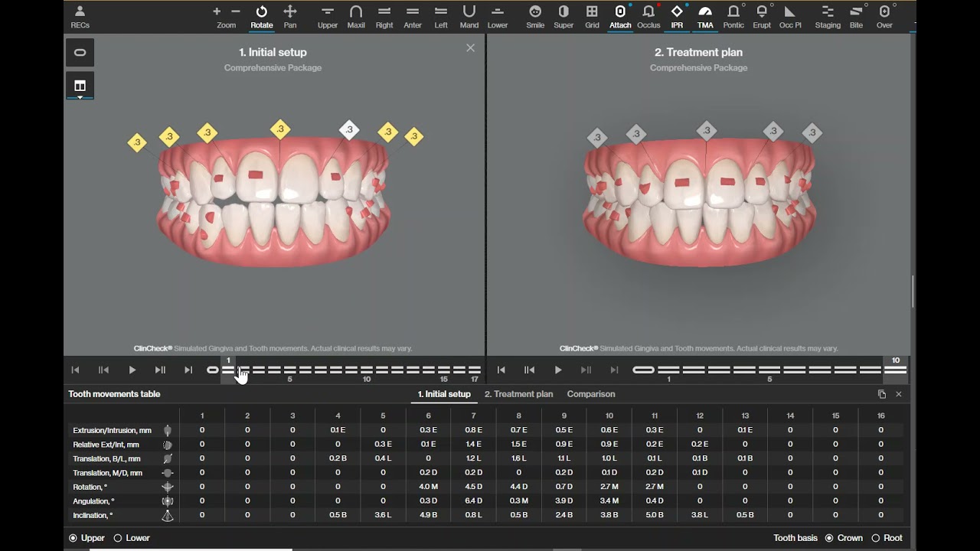Toggle Superimposition tool
Image resolution: width=980 pixels, height=551 pixels.
pyautogui.click(x=563, y=16)
